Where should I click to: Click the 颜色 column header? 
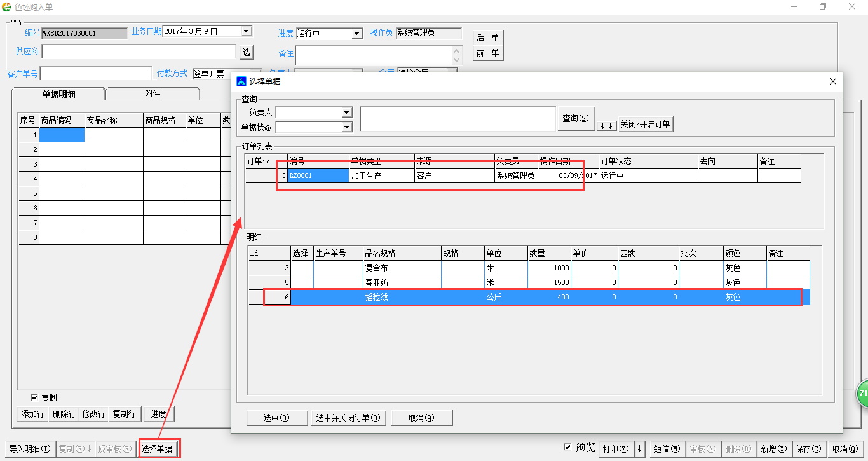(x=745, y=253)
